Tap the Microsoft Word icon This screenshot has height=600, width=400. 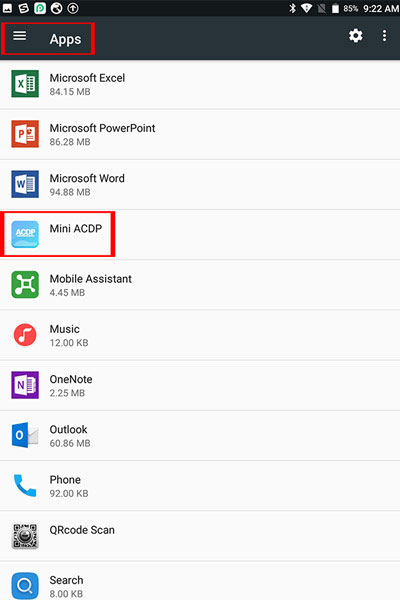pos(25,184)
